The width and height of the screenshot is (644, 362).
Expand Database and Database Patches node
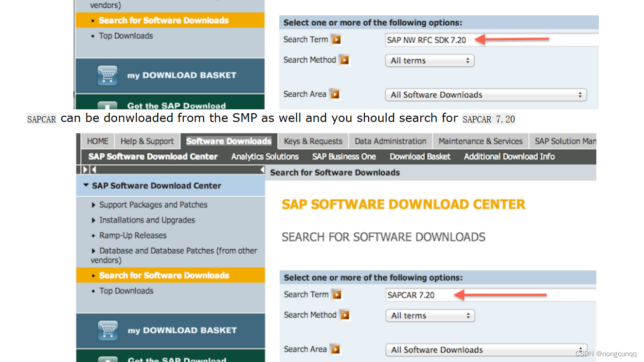click(x=94, y=251)
